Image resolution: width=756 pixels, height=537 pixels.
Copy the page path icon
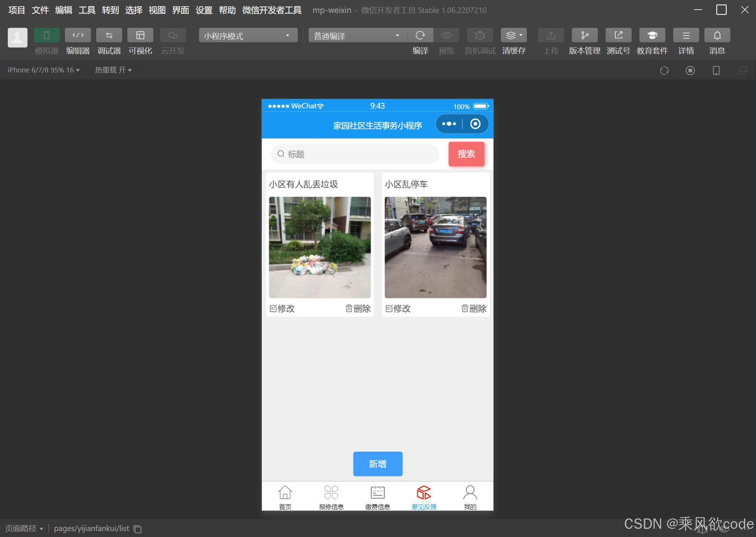(138, 529)
